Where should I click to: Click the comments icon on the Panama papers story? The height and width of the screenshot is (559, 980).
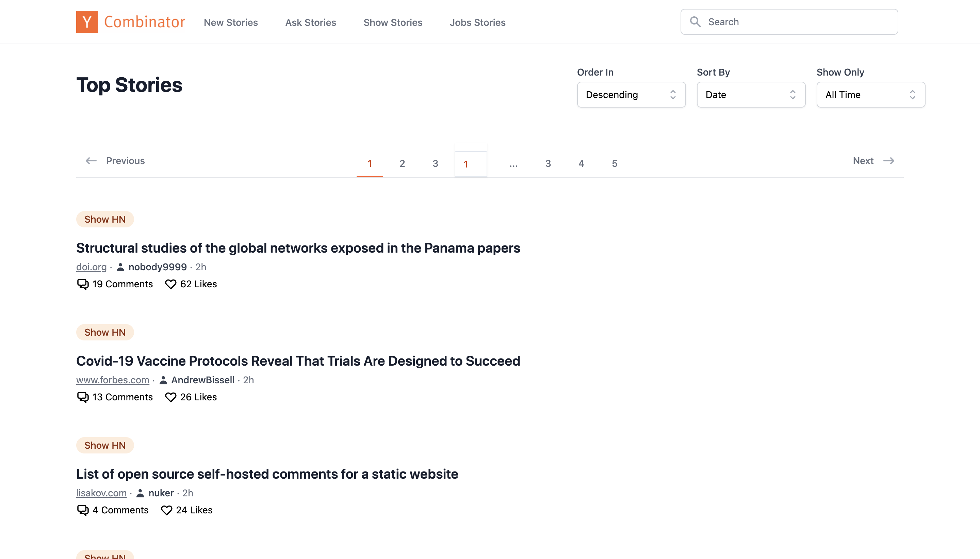[x=82, y=284]
